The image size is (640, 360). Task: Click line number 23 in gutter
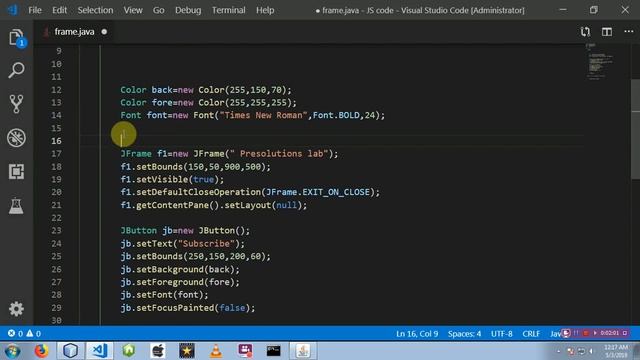(56, 231)
